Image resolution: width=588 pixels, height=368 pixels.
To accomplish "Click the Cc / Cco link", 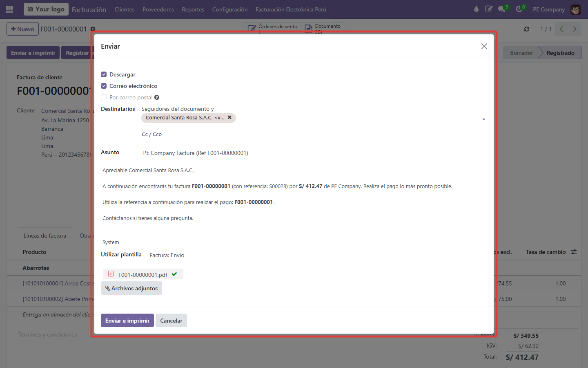I will 152,134.
